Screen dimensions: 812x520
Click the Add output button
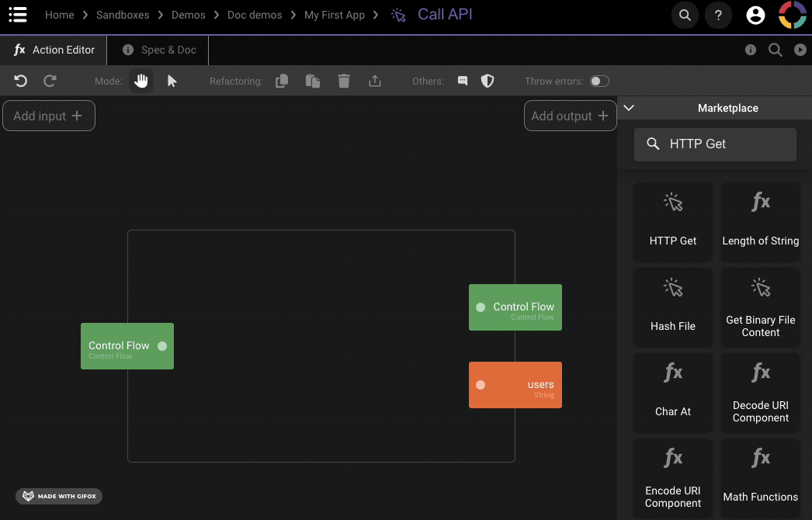pos(570,116)
